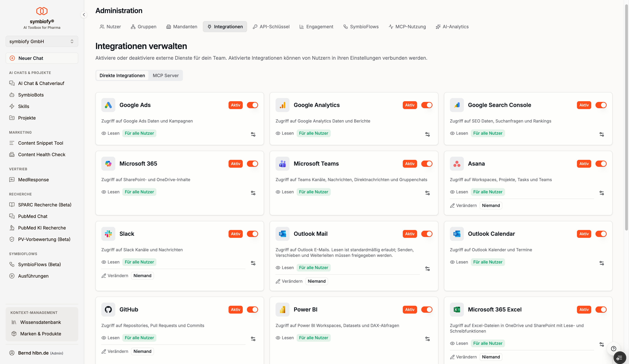This screenshot has width=629, height=364.
Task: Open the Nutzer tab
Action: tap(110, 27)
